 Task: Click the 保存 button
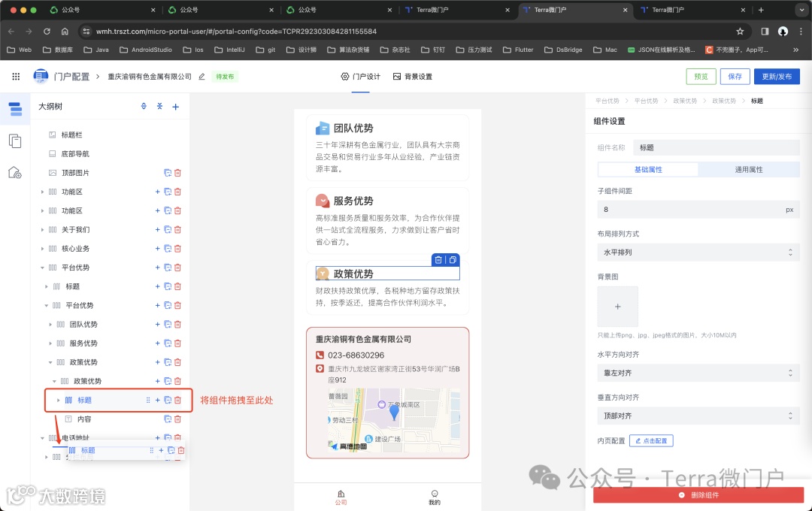[735, 77]
